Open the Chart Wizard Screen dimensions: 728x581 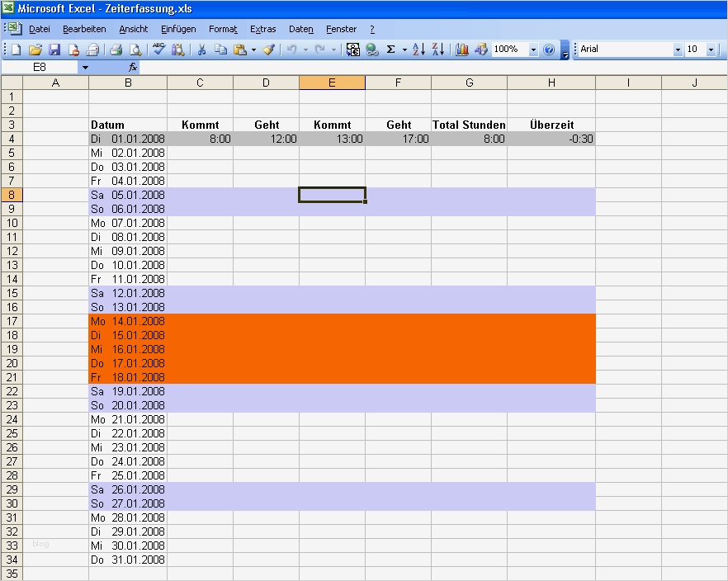(x=461, y=50)
